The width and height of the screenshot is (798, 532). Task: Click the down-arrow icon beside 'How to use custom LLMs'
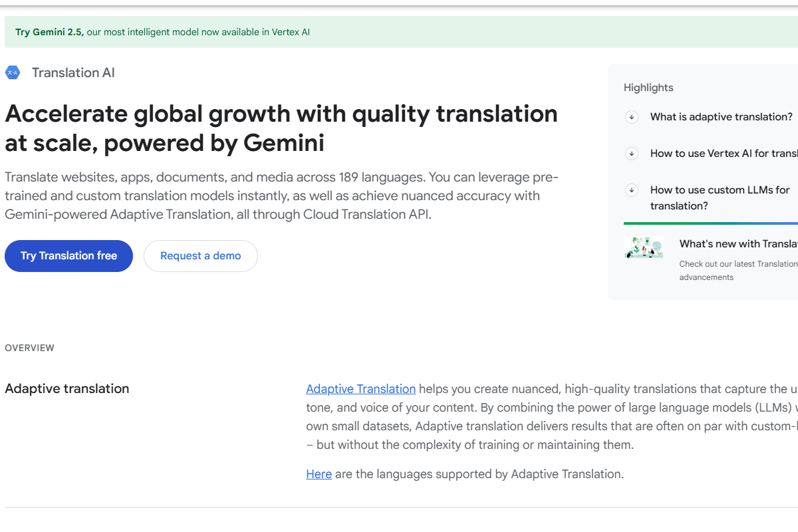632,190
